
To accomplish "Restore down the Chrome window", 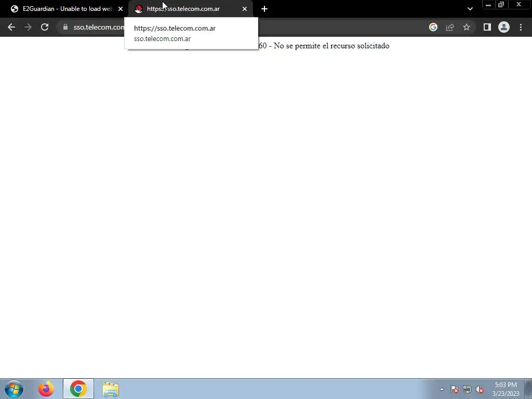I will coord(501,5).
